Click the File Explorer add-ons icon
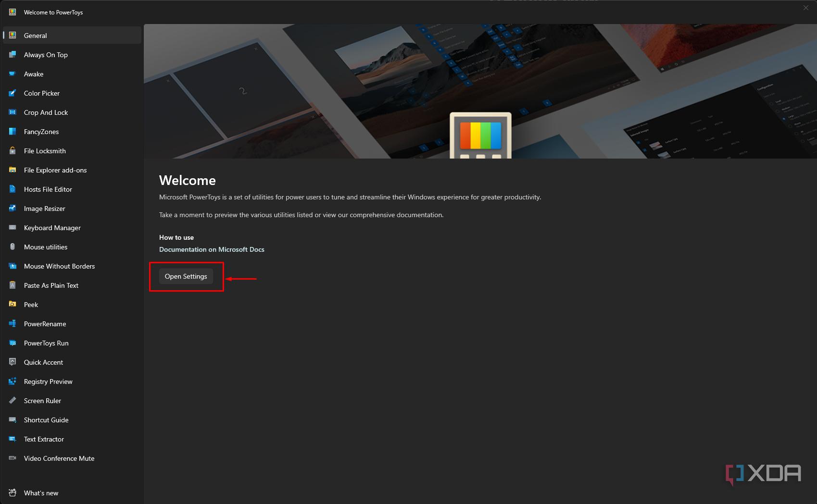Image resolution: width=817 pixels, height=504 pixels. point(13,170)
